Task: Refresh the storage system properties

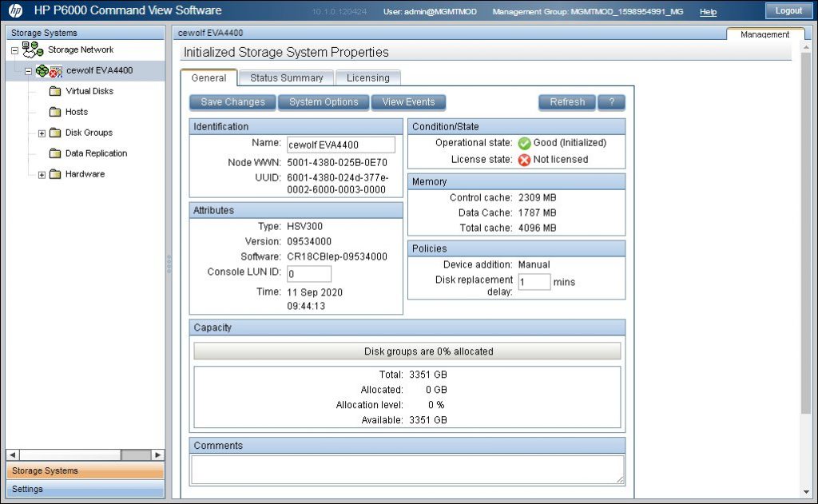Action: point(567,102)
